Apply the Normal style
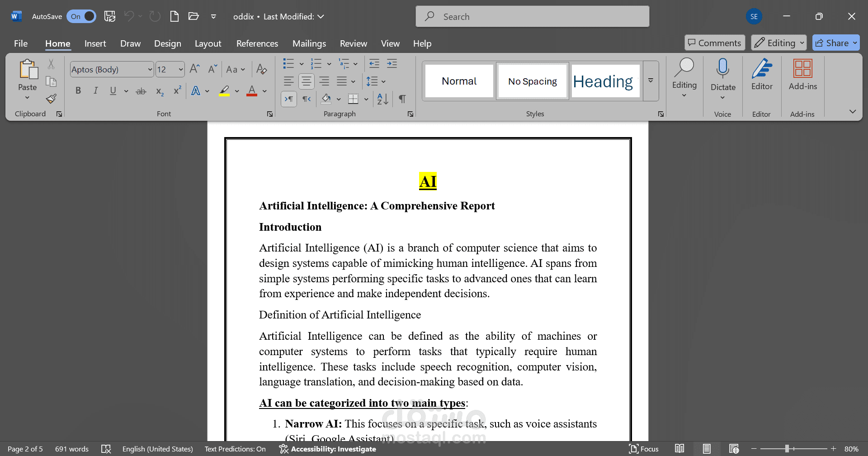 459,81
